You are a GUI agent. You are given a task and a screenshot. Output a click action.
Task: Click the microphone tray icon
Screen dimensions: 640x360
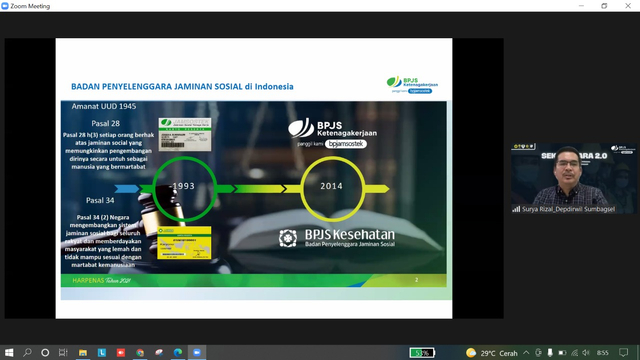pyautogui.click(x=550, y=353)
